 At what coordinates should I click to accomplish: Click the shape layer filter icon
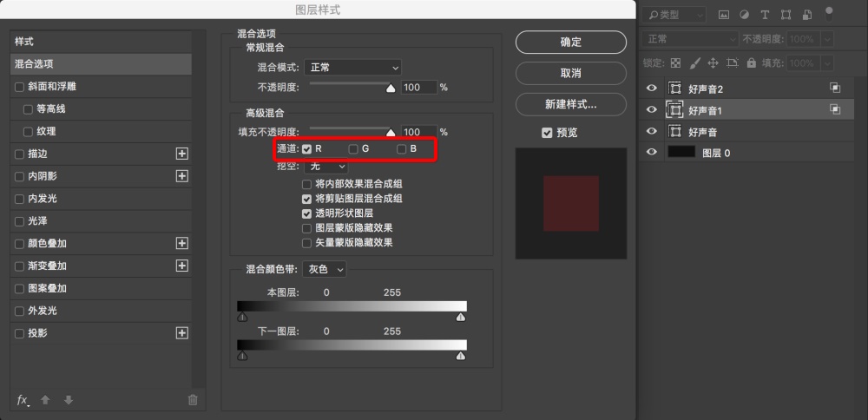click(786, 15)
